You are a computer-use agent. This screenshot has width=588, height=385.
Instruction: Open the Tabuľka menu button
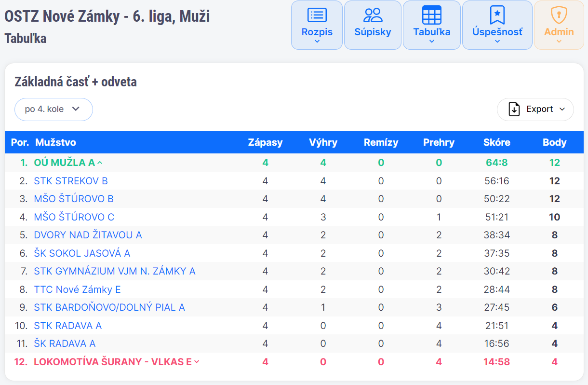(x=432, y=25)
